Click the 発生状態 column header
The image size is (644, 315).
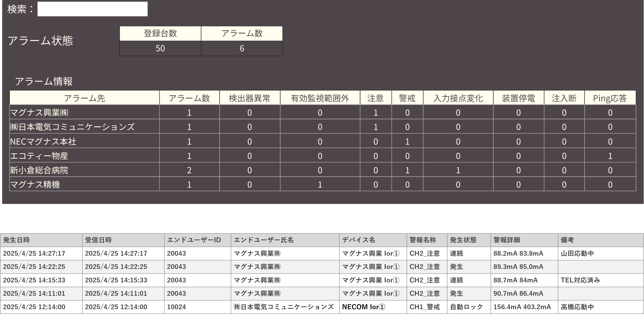[469, 240]
